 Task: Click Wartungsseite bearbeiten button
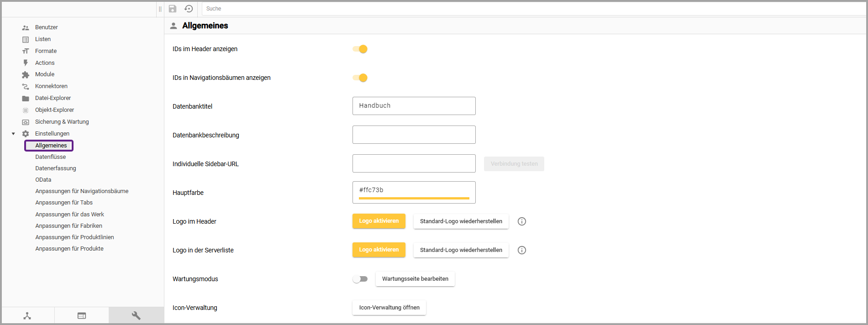pos(415,279)
